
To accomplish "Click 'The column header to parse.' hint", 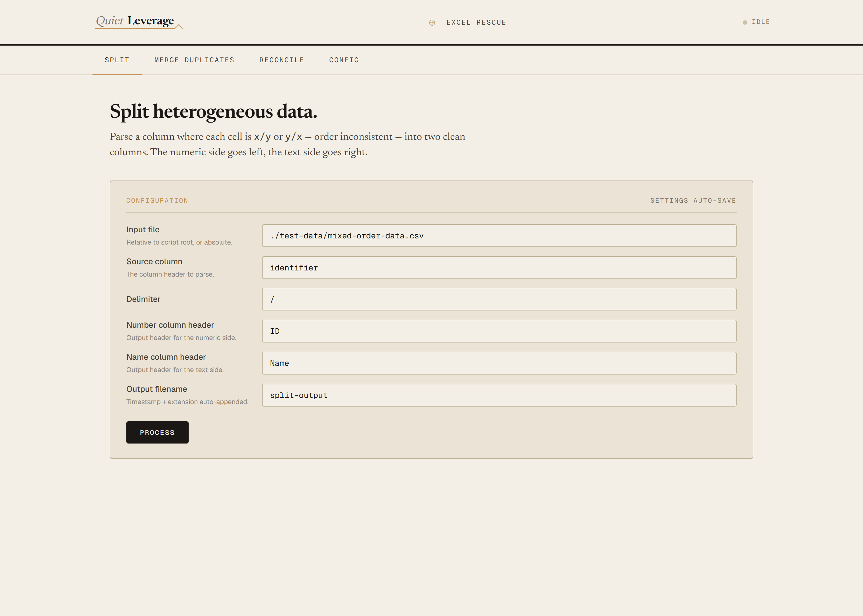I will coord(170,274).
